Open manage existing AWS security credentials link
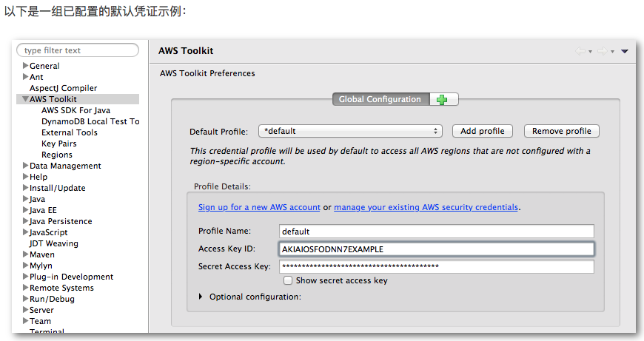Screen dimensions: 644x341 point(426,207)
